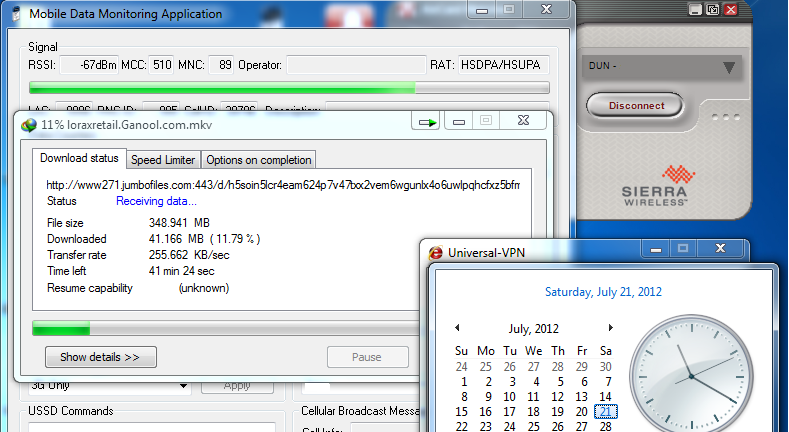Select the Download status tab
The width and height of the screenshot is (789, 432).
click(80, 158)
